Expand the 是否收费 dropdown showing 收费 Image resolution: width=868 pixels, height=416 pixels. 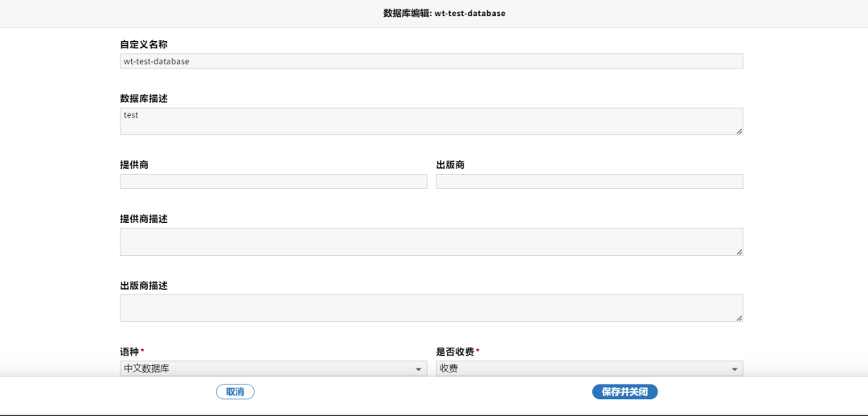pos(589,369)
